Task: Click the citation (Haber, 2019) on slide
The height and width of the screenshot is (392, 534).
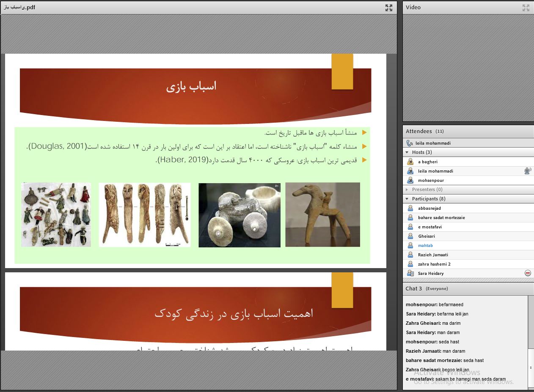Action: [184, 160]
